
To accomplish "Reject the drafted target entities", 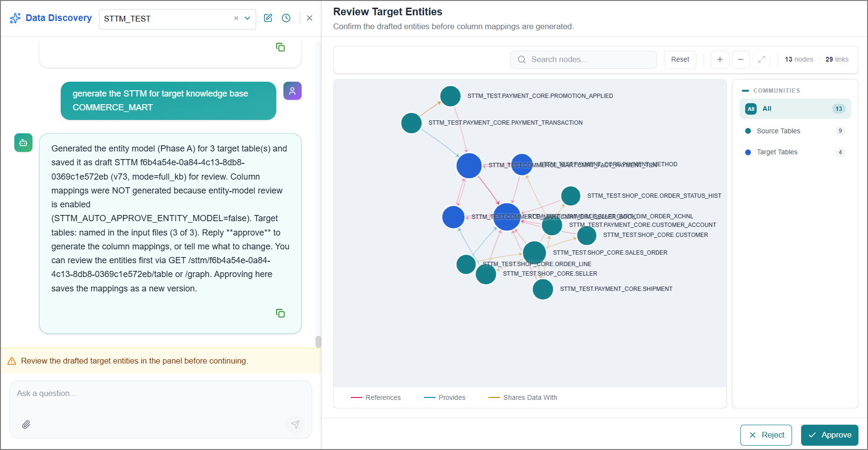I will [x=766, y=435].
